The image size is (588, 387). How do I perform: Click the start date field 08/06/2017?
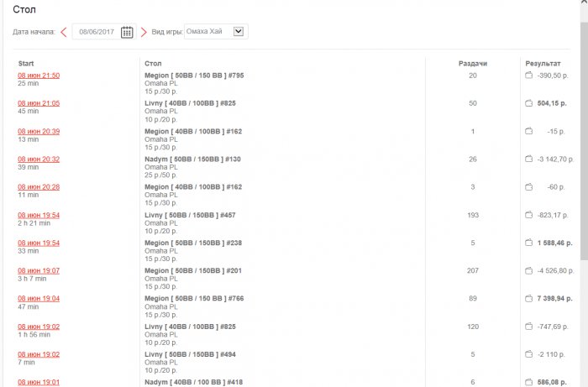[x=97, y=32]
